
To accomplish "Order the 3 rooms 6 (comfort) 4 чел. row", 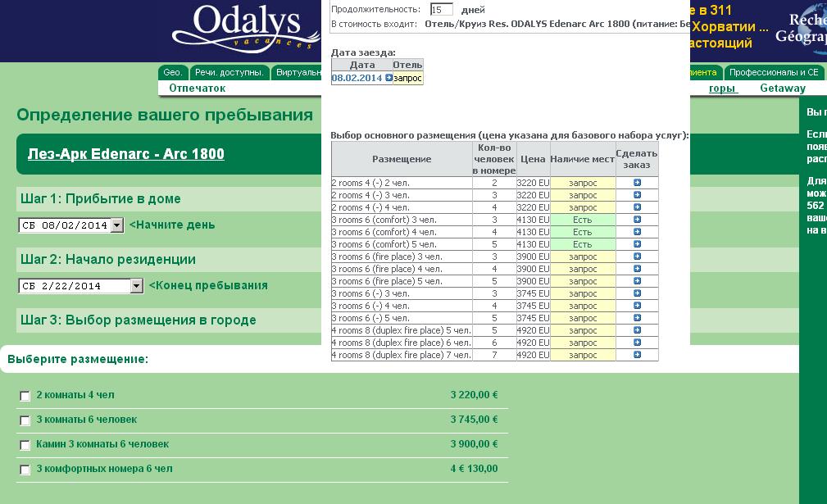I will 637,232.
